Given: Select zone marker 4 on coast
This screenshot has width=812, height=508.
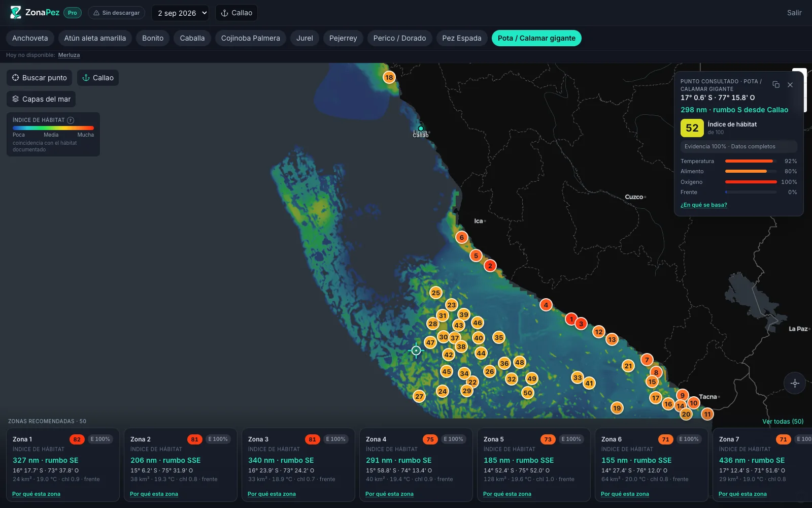Looking at the screenshot, I should click(546, 305).
